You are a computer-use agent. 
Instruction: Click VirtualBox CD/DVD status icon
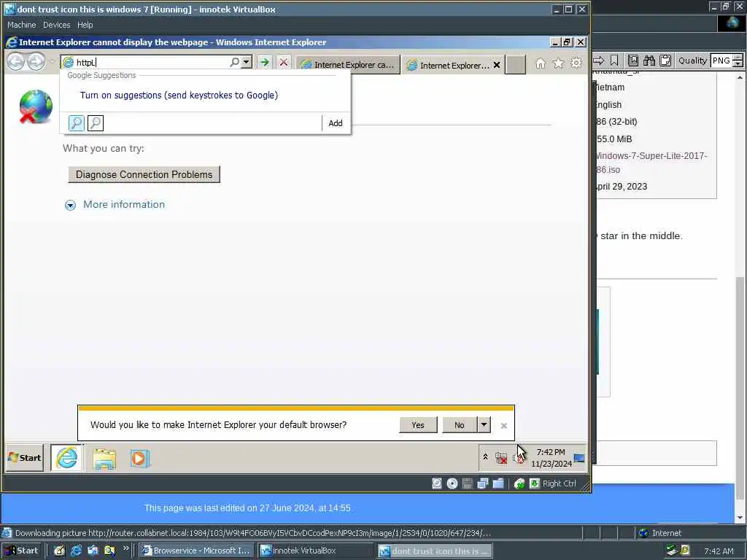click(x=452, y=484)
